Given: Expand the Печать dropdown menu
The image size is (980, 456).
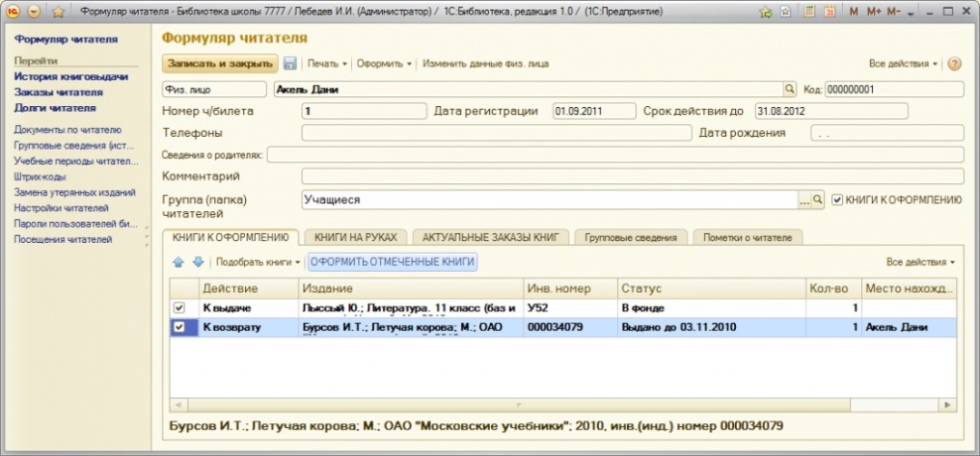Looking at the screenshot, I should tap(327, 63).
